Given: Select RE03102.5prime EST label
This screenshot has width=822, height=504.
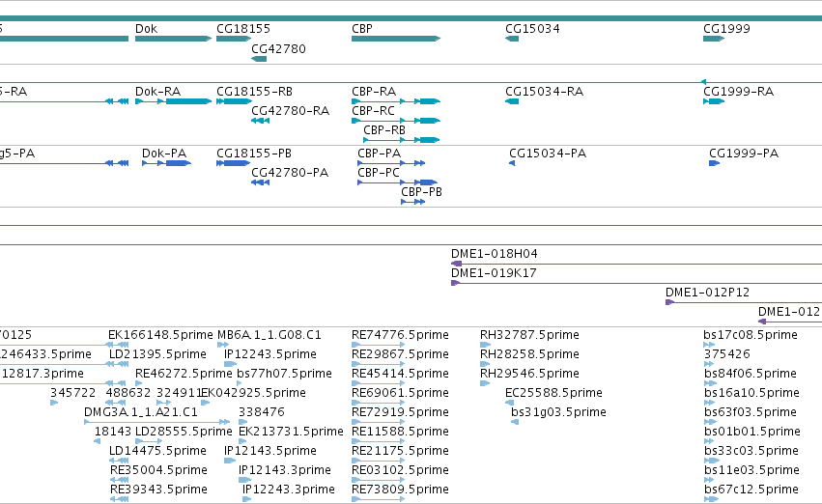Looking at the screenshot, I should [400, 470].
